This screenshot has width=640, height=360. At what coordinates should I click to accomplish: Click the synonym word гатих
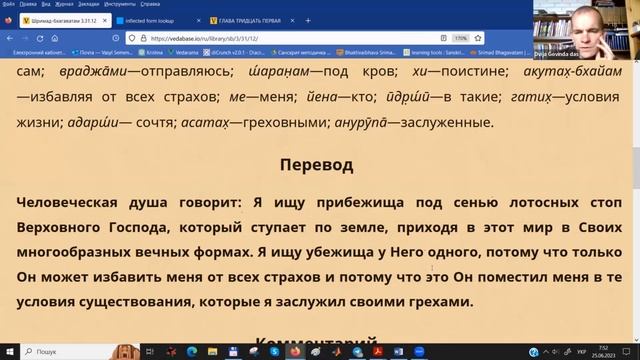pos(531,97)
